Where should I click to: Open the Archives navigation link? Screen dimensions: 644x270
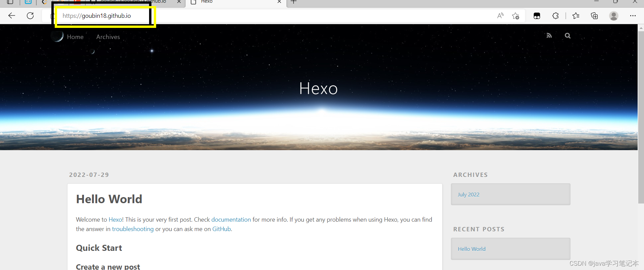coord(108,37)
